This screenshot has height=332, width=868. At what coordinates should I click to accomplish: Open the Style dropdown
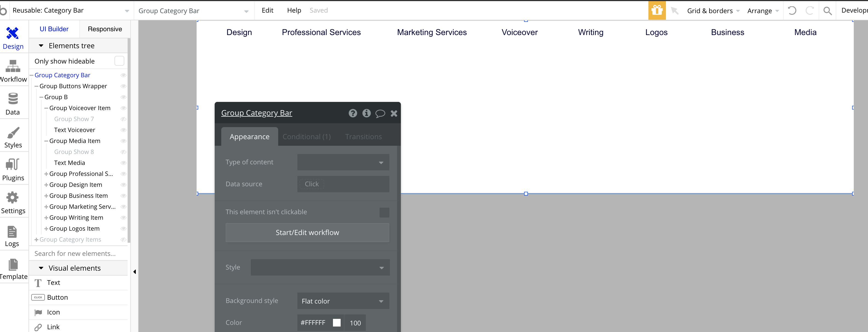pyautogui.click(x=320, y=267)
